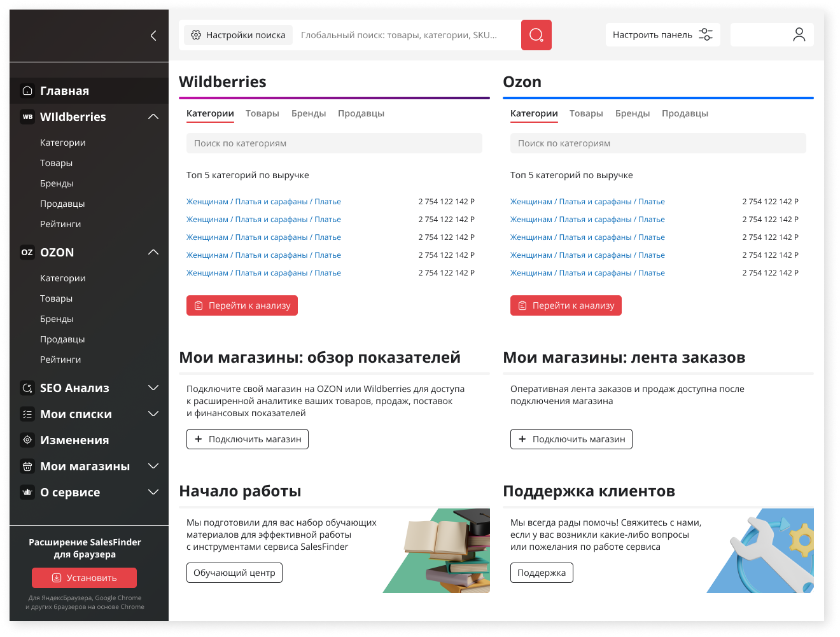Switch to Товары tab in Ozon panel
840x637 pixels.
click(x=586, y=113)
